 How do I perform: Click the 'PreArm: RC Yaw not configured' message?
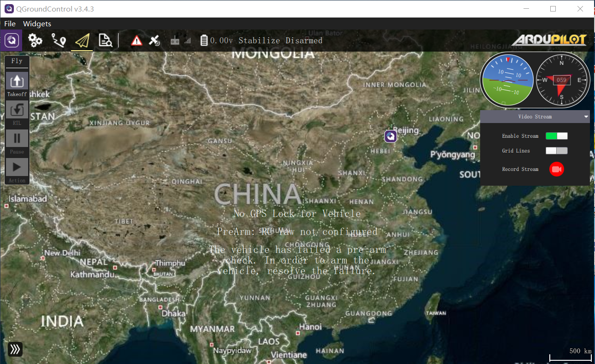(297, 231)
